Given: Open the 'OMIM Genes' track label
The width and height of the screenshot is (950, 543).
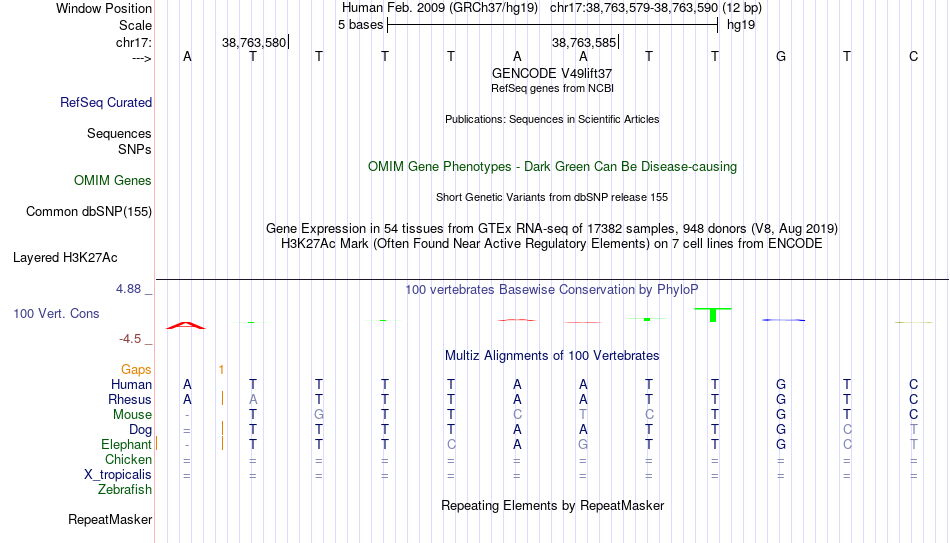Looking at the screenshot, I should 113,181.
